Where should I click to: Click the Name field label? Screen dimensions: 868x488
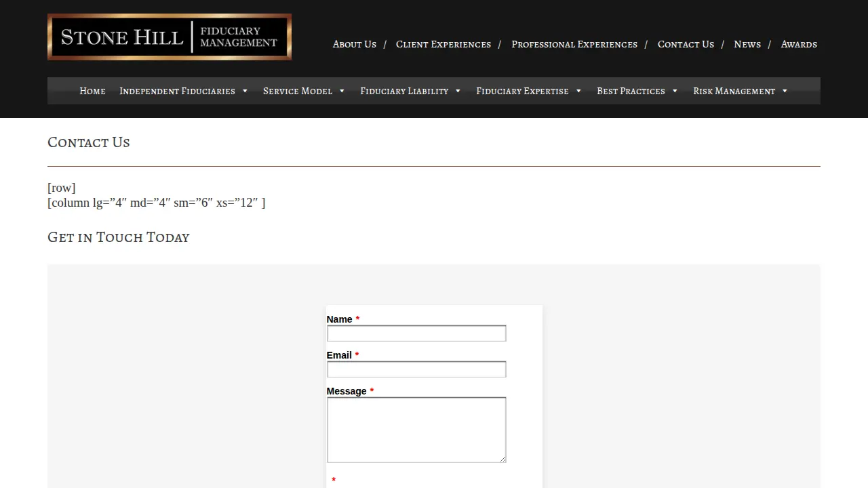[x=339, y=319]
